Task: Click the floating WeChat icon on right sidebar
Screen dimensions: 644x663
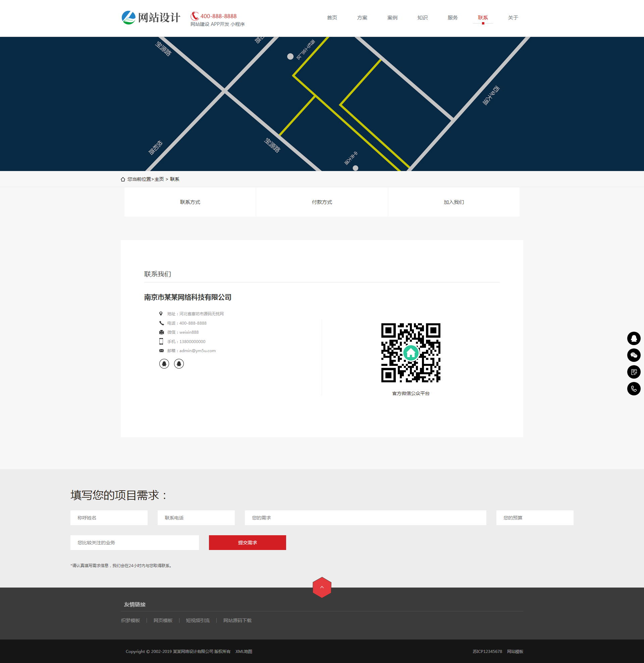Action: [x=634, y=355]
